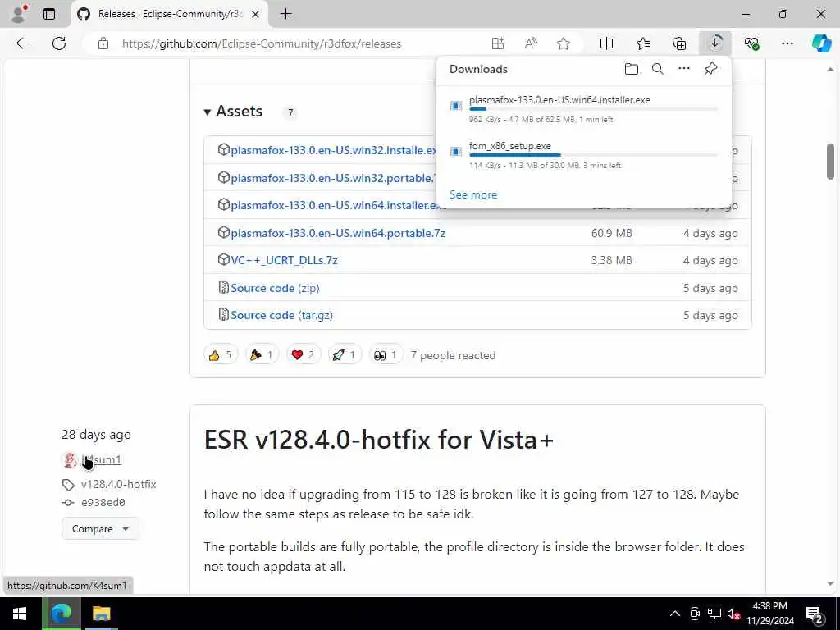Open the notification center icon
Viewport: 840px width, 630px height.
pyautogui.click(x=815, y=614)
